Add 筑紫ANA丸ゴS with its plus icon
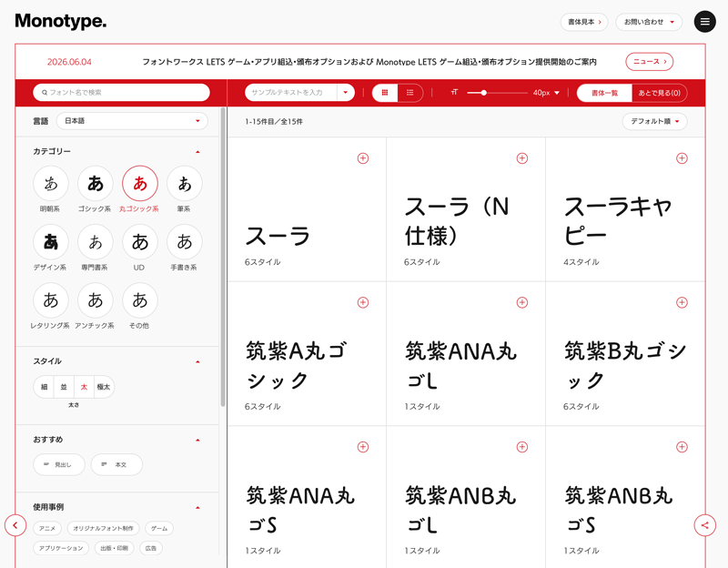Screen dimensions: 728x568 tap(362, 447)
